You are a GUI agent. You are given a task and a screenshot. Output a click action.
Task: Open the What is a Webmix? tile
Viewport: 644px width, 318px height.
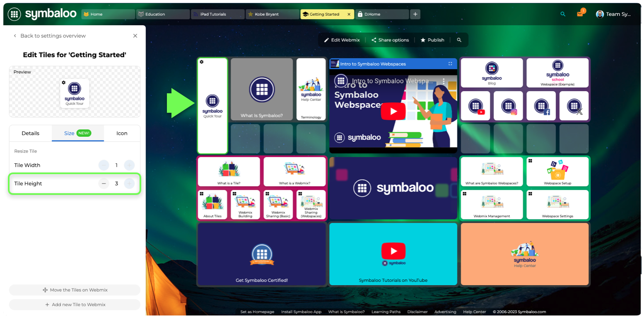[294, 172]
